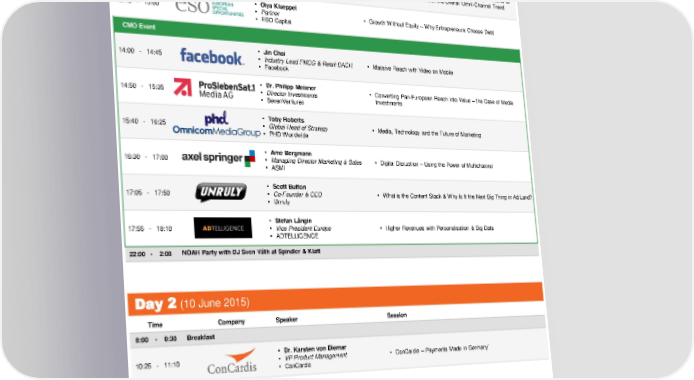Click the ConCardis logo
Screen dimensions: 694x380
(x=232, y=361)
